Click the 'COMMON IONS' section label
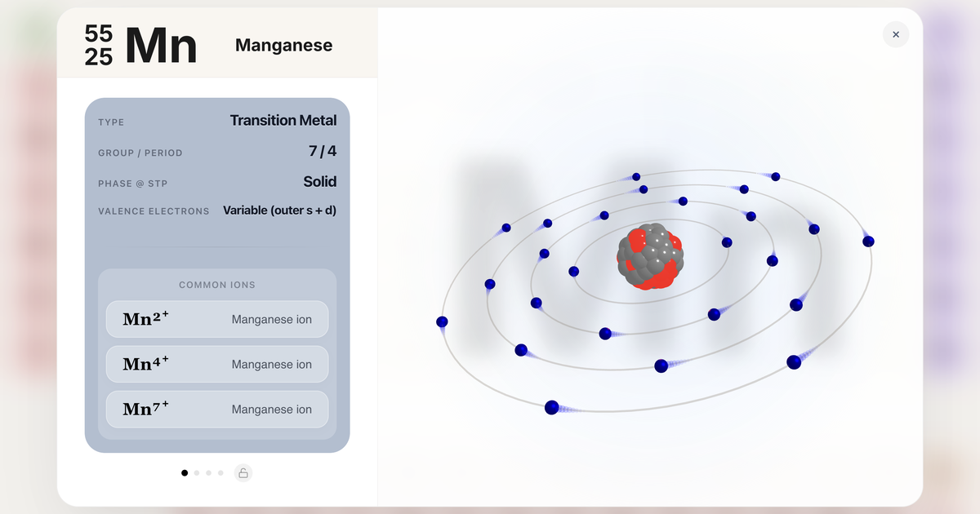 pos(217,285)
